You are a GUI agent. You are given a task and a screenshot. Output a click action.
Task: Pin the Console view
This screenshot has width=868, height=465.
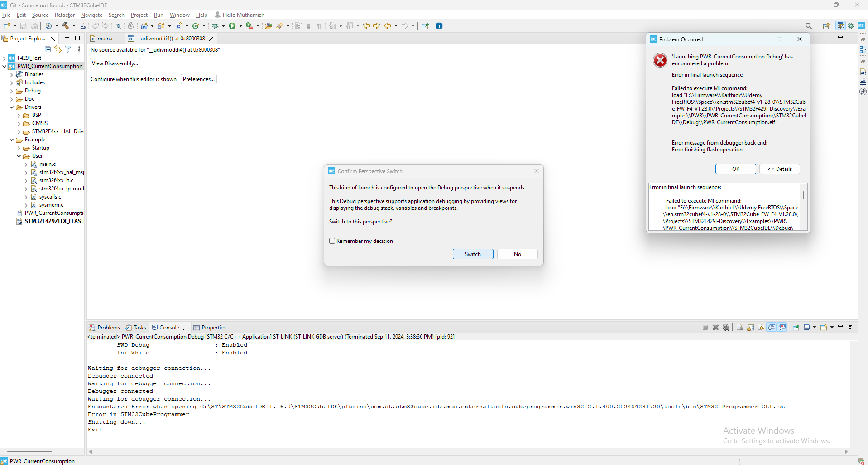pos(796,327)
